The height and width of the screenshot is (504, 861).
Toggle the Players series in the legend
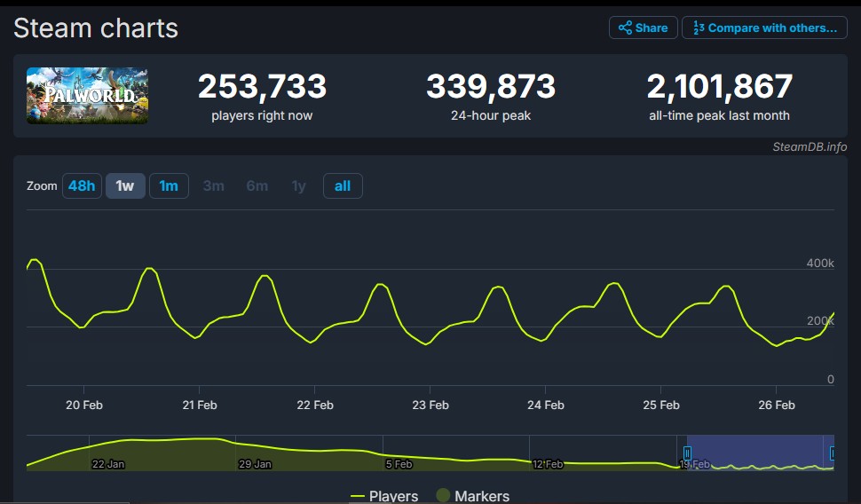pyautogui.click(x=384, y=496)
